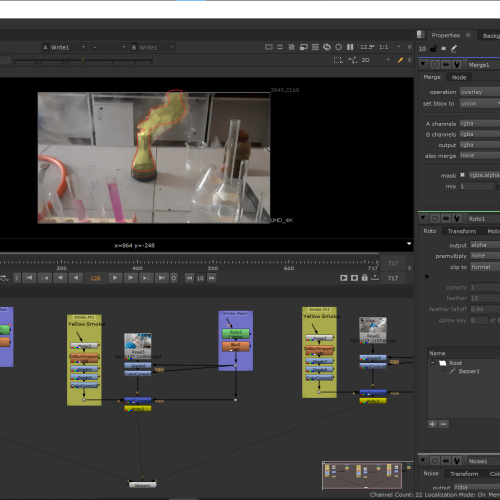Image resolution: width=500 pixels, height=500 pixels.
Task: Skip forward by 10 frames
Action: (x=212, y=278)
